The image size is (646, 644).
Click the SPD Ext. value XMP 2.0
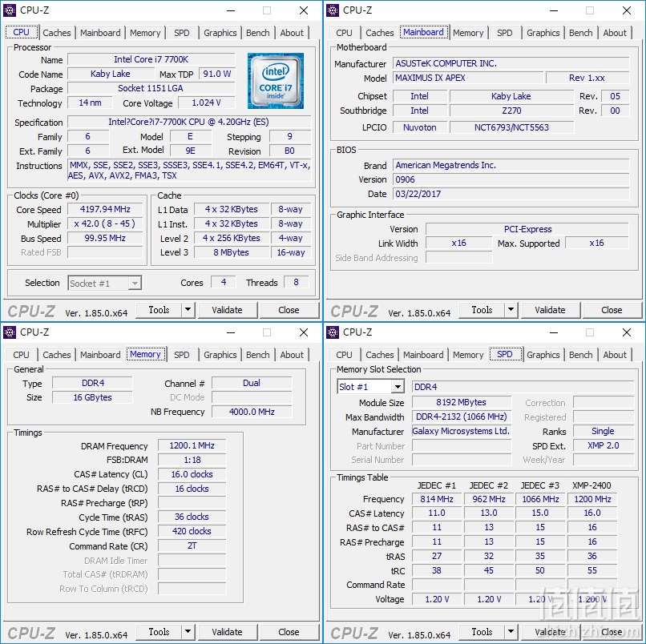point(604,445)
